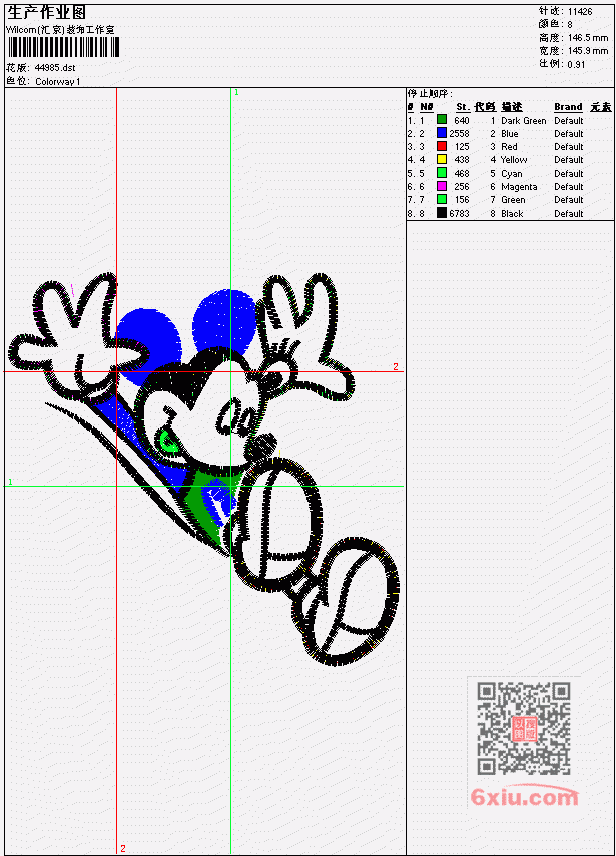This screenshot has height=856, width=616.
Task: Click the QR code image
Action: [524, 729]
